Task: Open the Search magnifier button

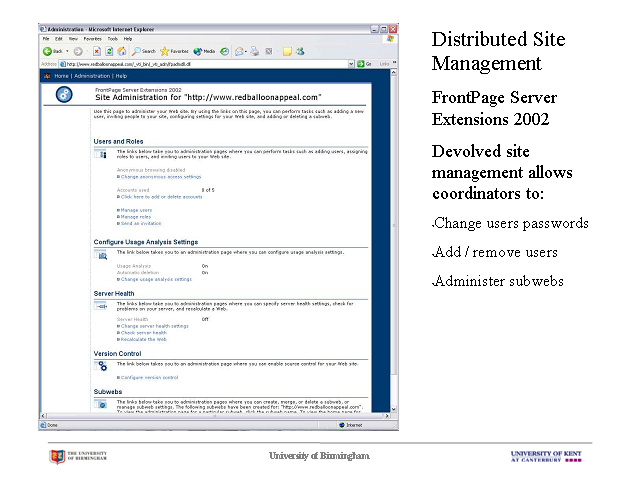Action: [144, 51]
